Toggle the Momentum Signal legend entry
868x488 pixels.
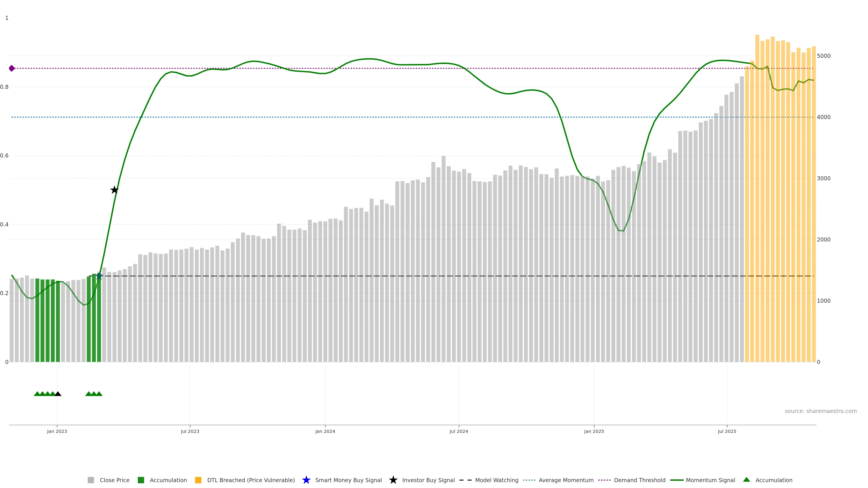710,480
